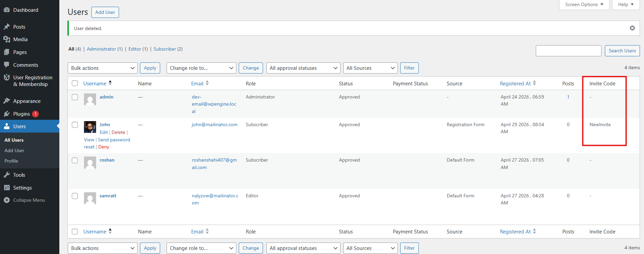Click samratt's avatar placeholder
Viewport: 644px width, 254px height.
click(90, 198)
